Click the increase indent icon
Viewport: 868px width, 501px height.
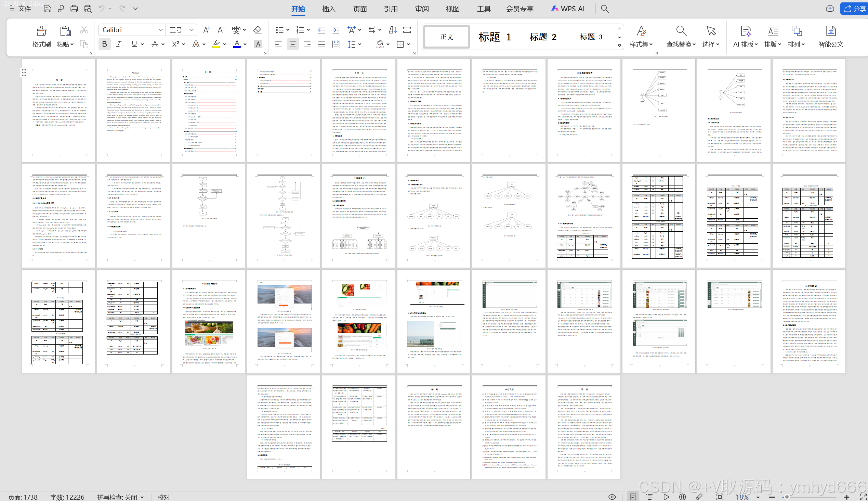(x=336, y=30)
